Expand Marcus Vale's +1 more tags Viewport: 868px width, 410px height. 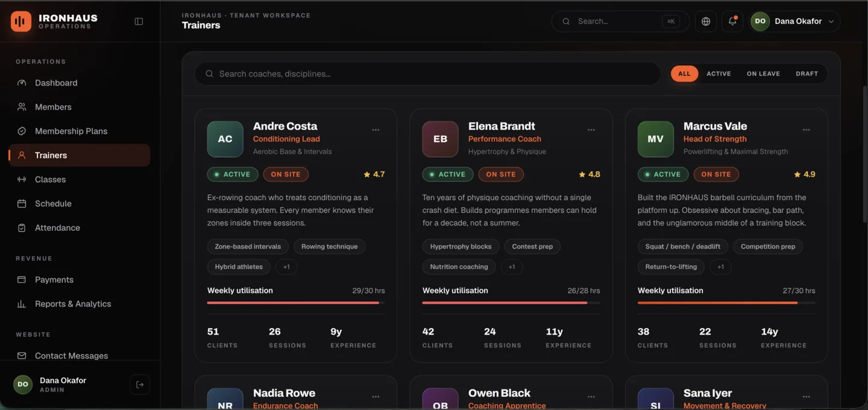(x=720, y=266)
